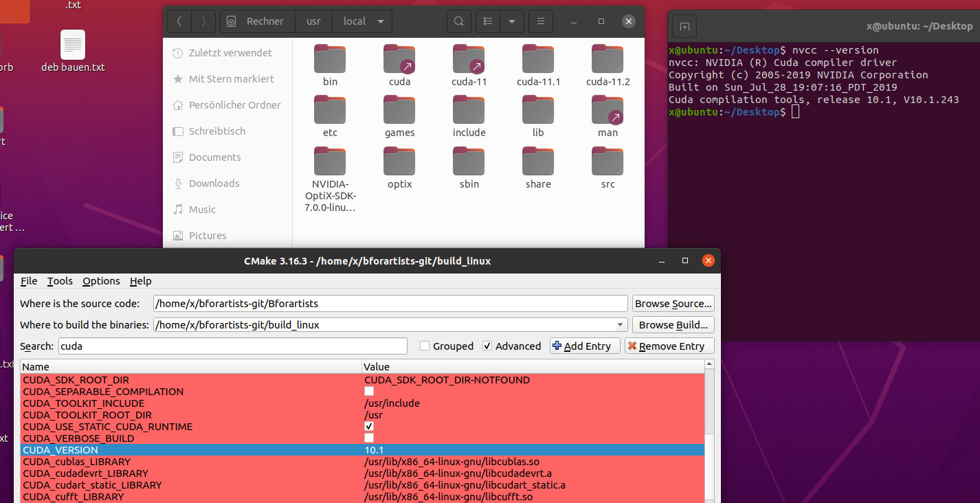The image size is (980, 503).
Task: Toggle CUDA_SEPARABLE_COMPILATION checkbox
Action: point(369,392)
